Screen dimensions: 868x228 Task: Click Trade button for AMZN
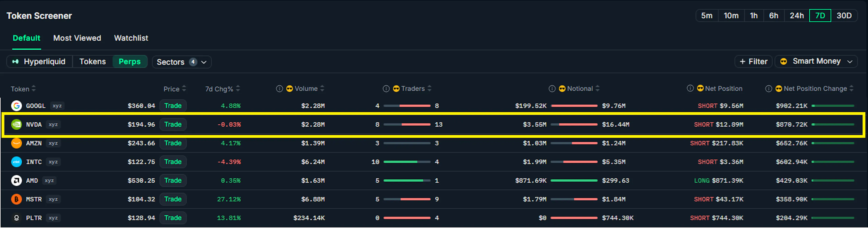click(x=173, y=143)
